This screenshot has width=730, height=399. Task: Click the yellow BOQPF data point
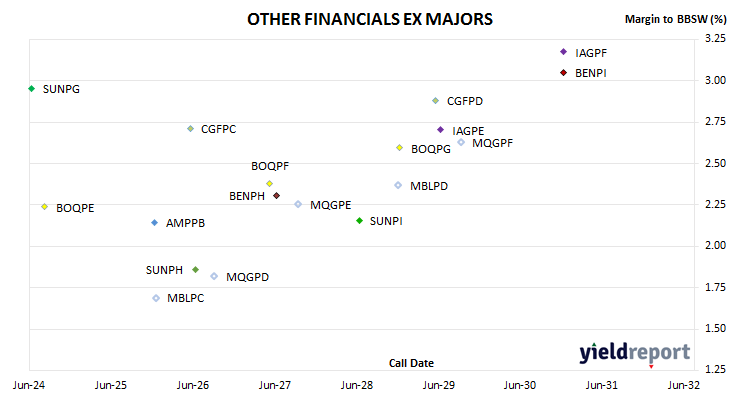pos(270,183)
